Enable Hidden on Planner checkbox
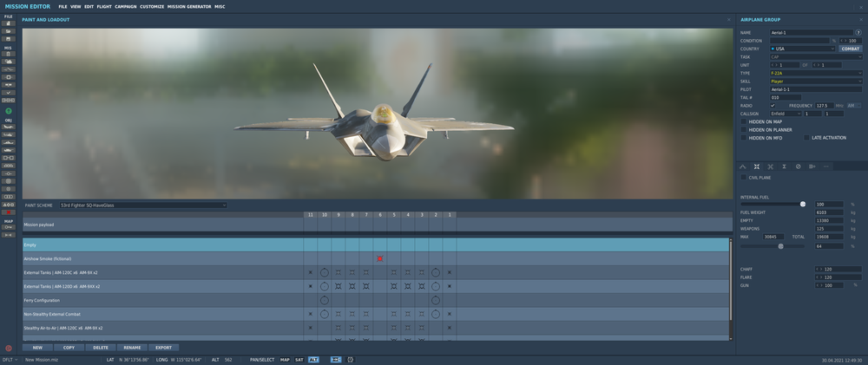868x365 pixels. 744,129
